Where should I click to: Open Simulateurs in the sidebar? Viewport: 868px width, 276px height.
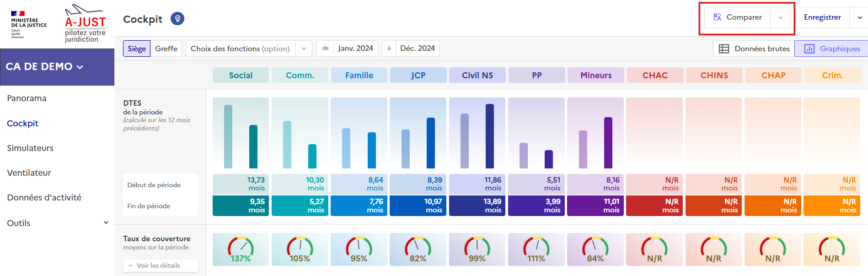click(30, 148)
